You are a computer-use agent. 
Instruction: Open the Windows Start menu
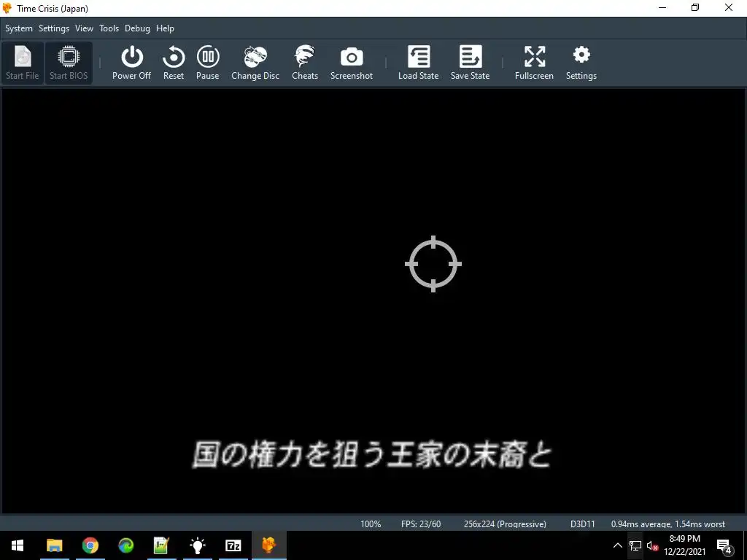pyautogui.click(x=18, y=545)
